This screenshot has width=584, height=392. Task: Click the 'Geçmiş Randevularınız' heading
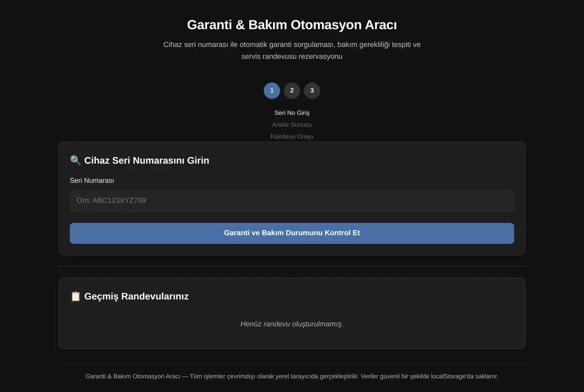click(x=136, y=296)
